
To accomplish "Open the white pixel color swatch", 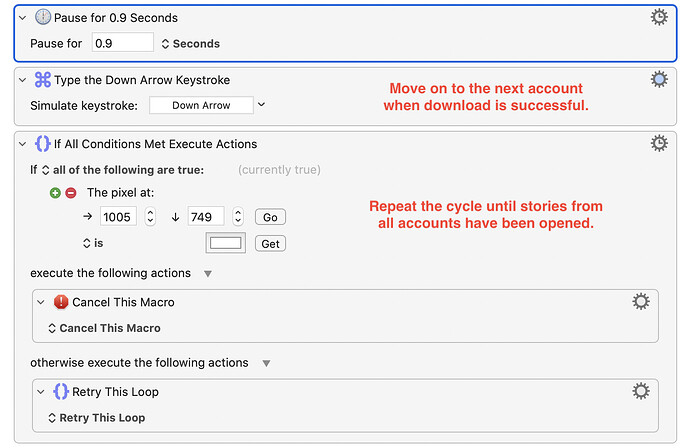I will coord(225,243).
